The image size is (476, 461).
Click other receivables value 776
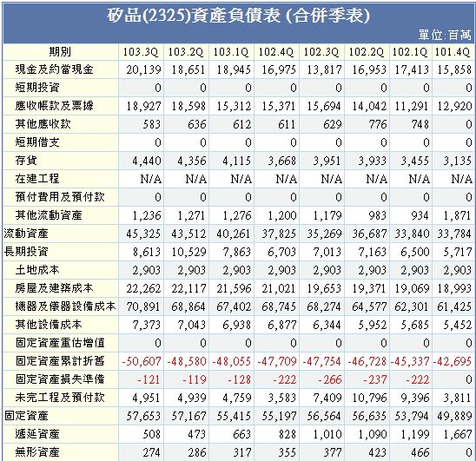click(378, 124)
